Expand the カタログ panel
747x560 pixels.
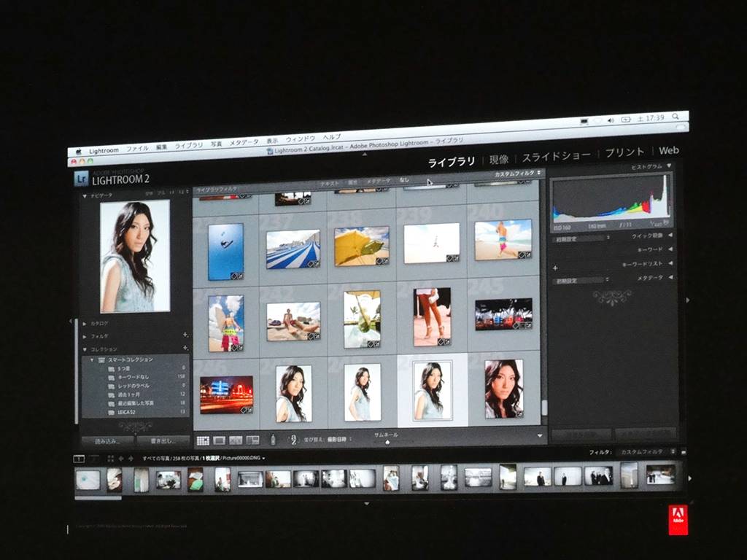(x=85, y=323)
